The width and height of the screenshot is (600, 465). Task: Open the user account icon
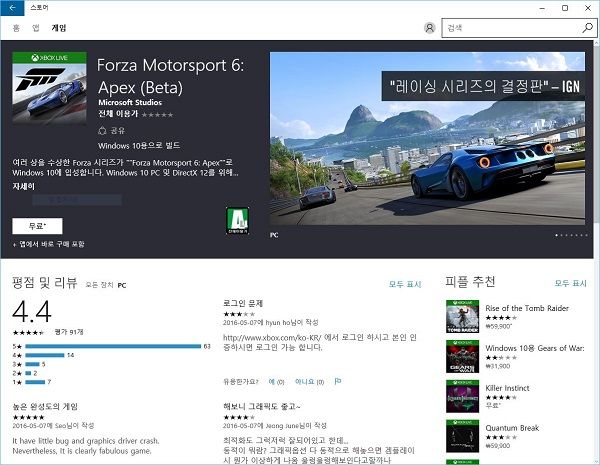430,28
